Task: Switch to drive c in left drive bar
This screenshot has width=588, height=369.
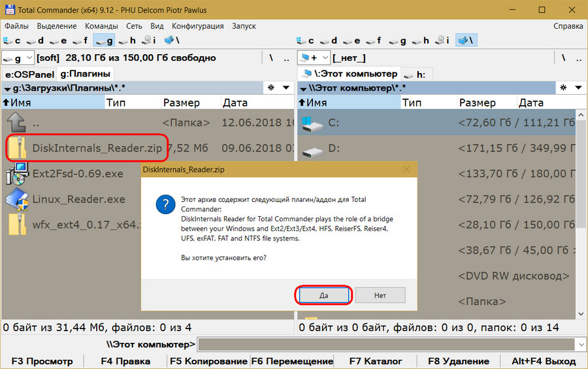Action: pyautogui.click(x=12, y=40)
